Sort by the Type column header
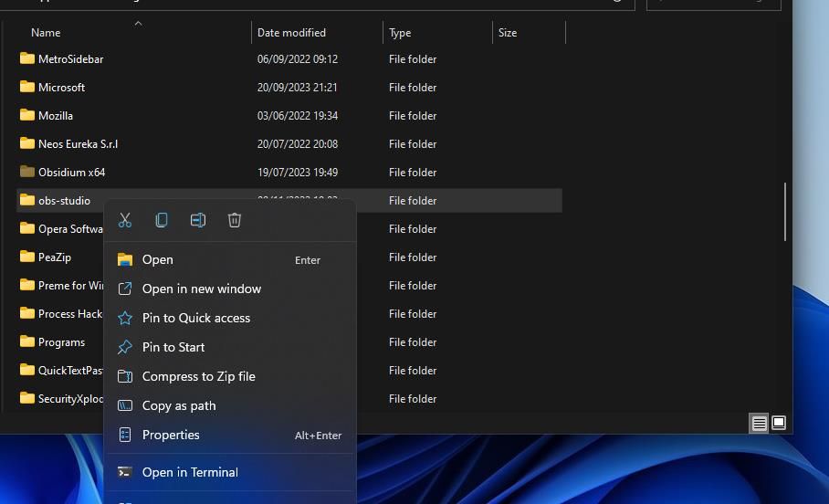829x504 pixels. (x=400, y=33)
